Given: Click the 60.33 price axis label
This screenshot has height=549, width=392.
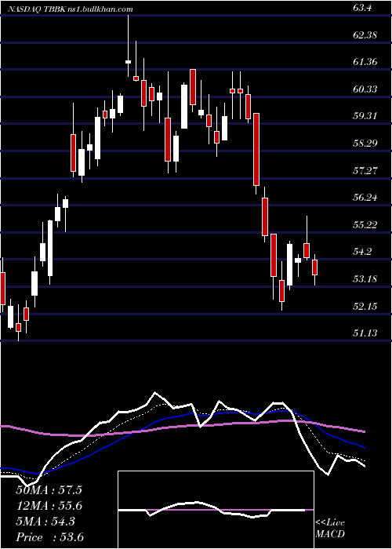Looking at the screenshot, I should point(365,89).
